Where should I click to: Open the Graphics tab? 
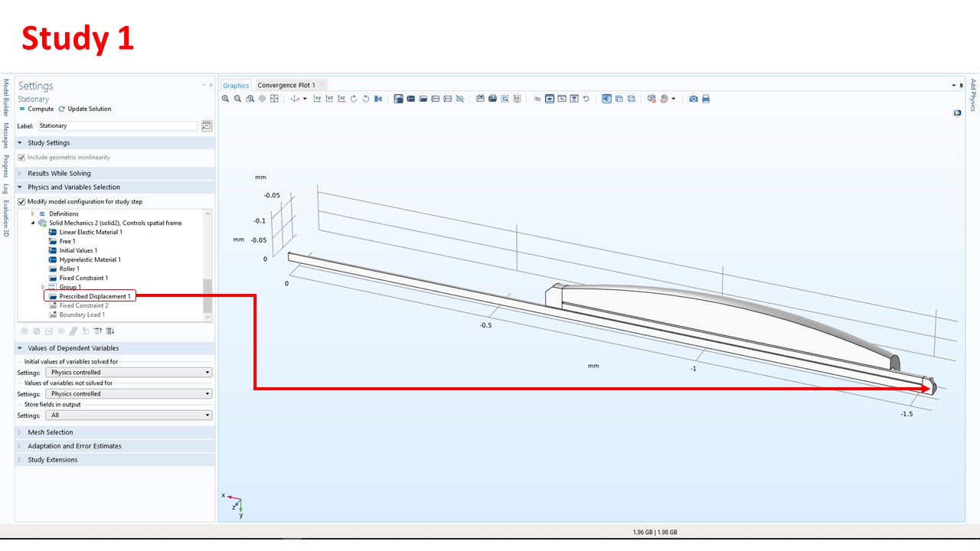(x=236, y=85)
